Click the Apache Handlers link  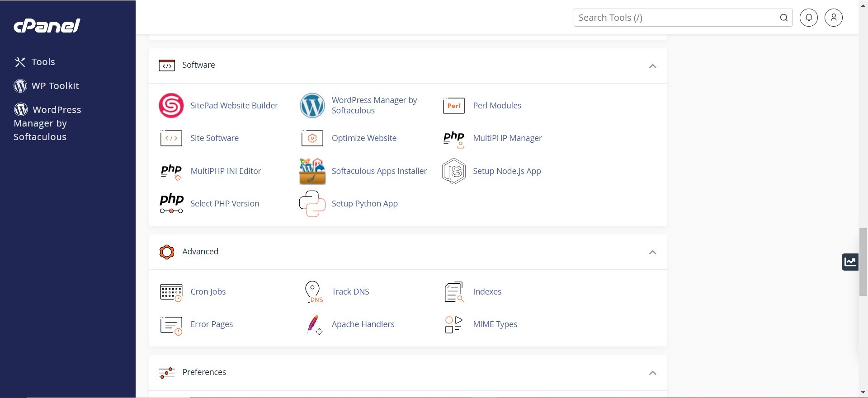pyautogui.click(x=363, y=324)
